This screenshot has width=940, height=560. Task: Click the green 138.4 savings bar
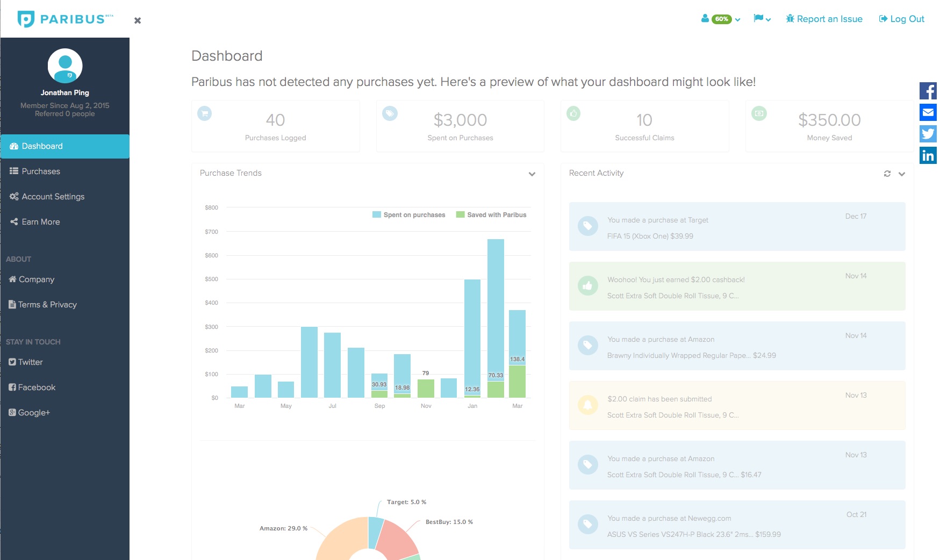[x=517, y=382]
